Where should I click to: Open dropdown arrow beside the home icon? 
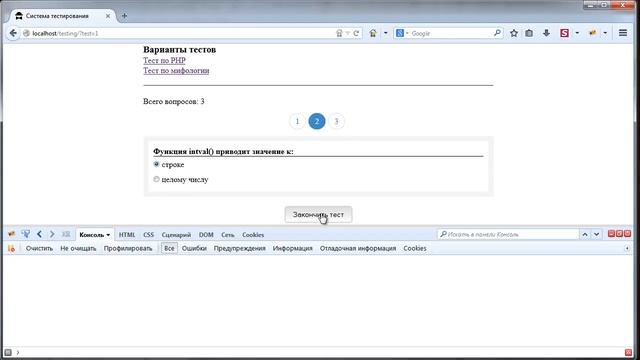point(385,33)
